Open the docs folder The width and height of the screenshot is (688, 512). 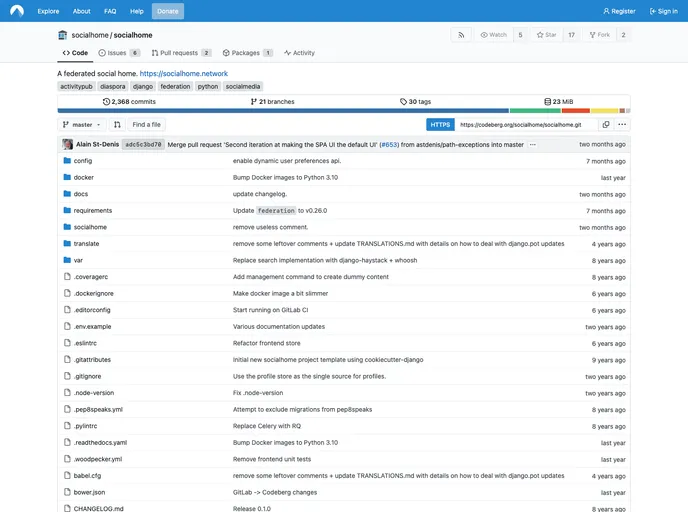pyautogui.click(x=81, y=194)
